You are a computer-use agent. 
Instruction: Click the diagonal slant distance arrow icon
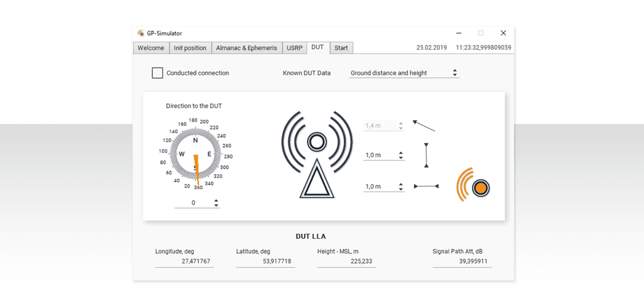point(424,126)
